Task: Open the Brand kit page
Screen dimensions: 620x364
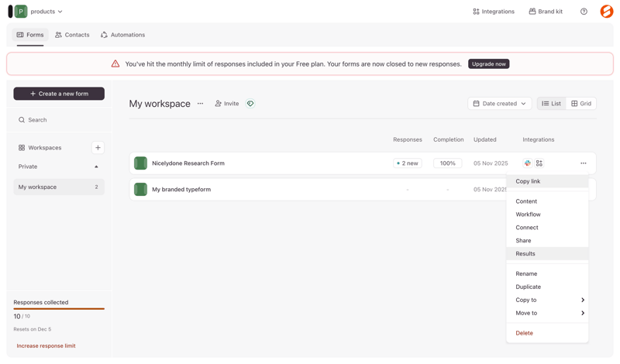Action: pyautogui.click(x=546, y=12)
